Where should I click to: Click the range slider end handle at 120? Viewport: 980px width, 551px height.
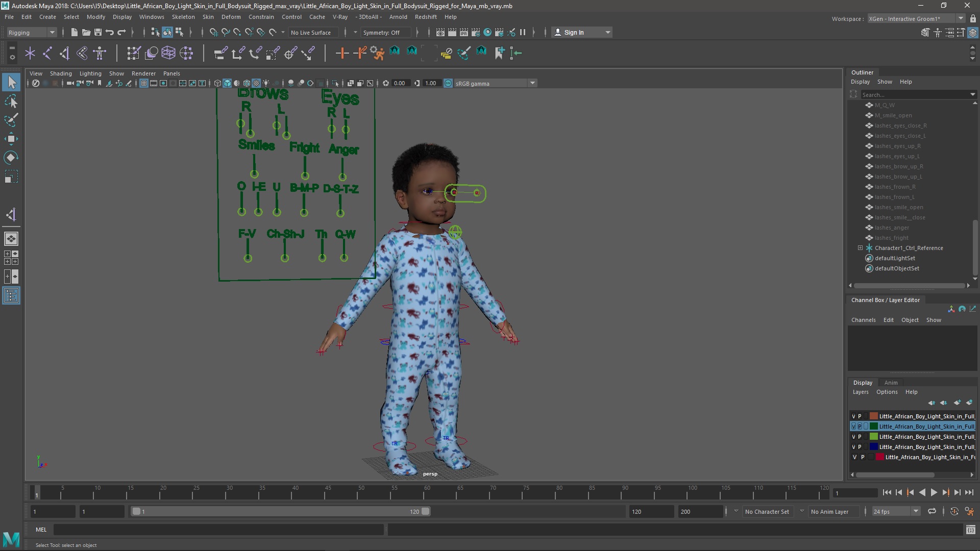point(426,511)
